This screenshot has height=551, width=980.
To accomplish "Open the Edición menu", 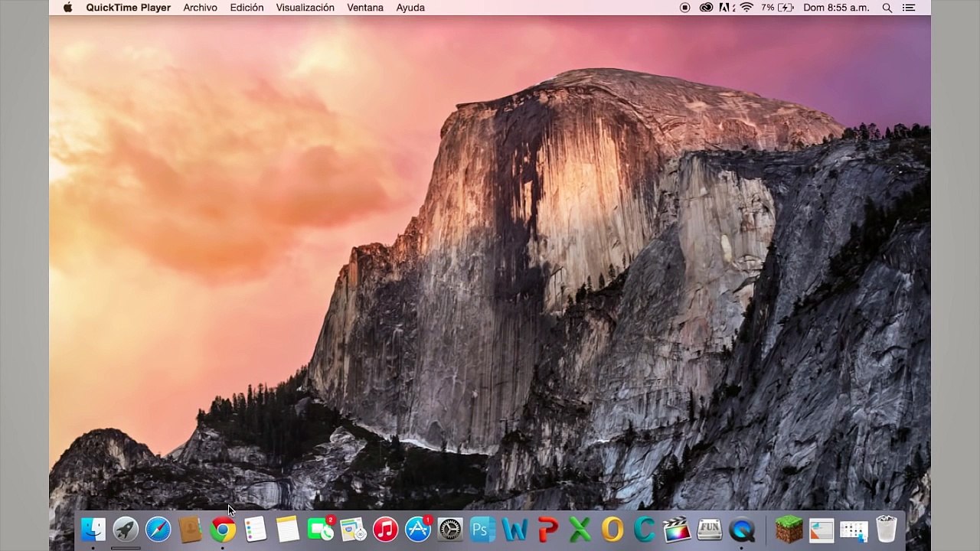I will pyautogui.click(x=247, y=8).
